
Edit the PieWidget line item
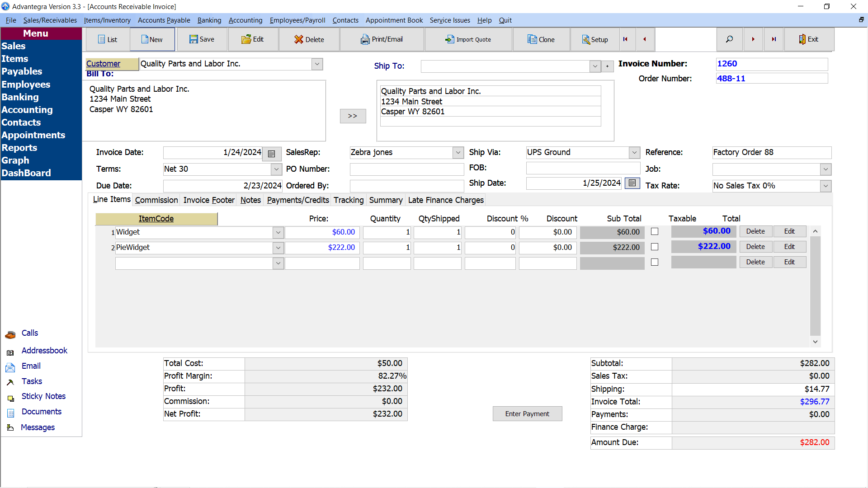coord(789,247)
